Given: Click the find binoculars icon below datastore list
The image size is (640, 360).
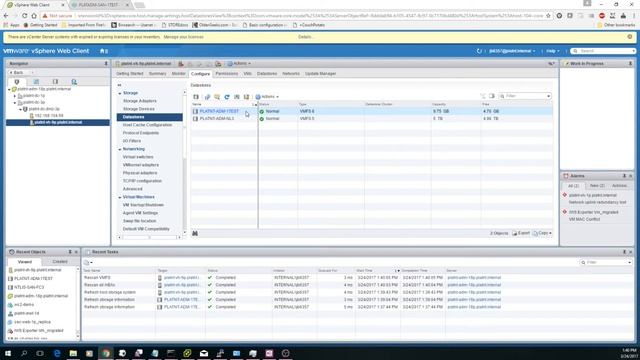Looking at the screenshot, I should tap(195, 233).
